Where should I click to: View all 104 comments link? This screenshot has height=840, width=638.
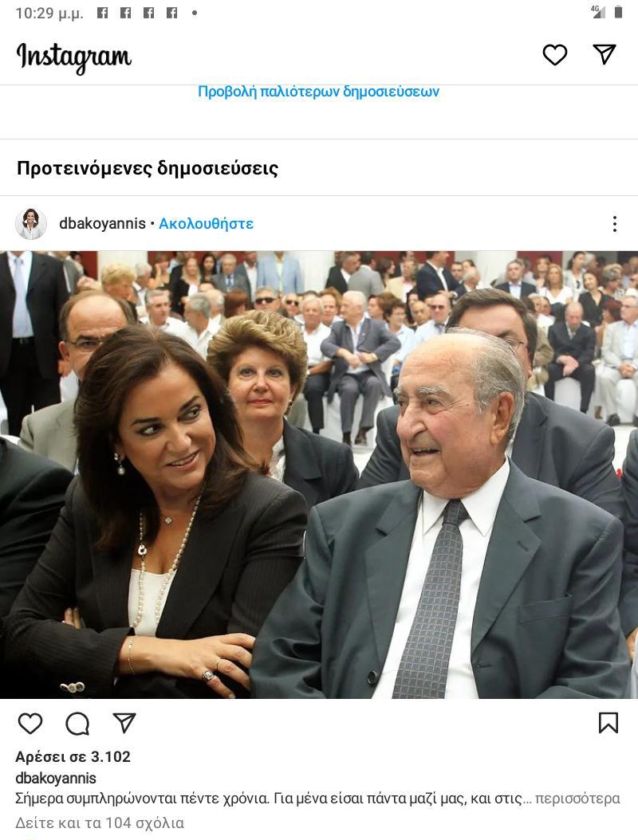point(100,822)
